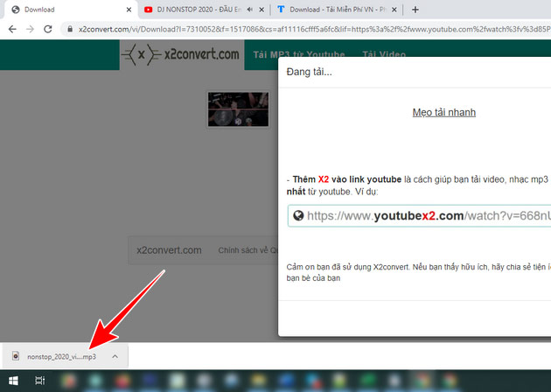The height and width of the screenshot is (392, 551).
Task: Click the x2convert.com logo
Action: (x=181, y=54)
